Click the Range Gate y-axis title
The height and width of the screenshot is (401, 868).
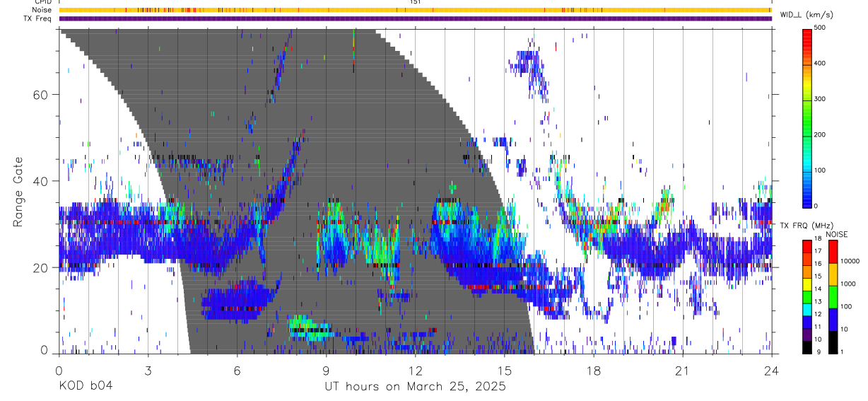pyautogui.click(x=18, y=192)
